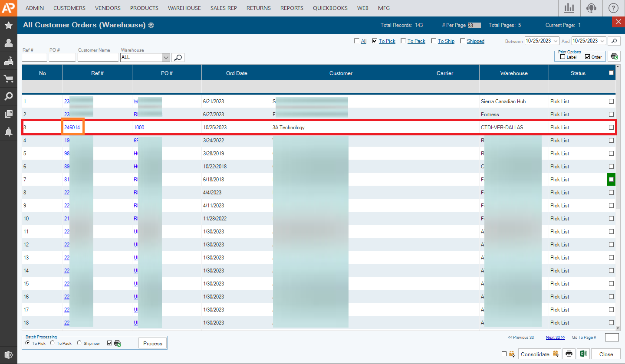Image resolution: width=625 pixels, height=364 pixels.
Task: Click the printer icon under Print Options
Action: 614,56
